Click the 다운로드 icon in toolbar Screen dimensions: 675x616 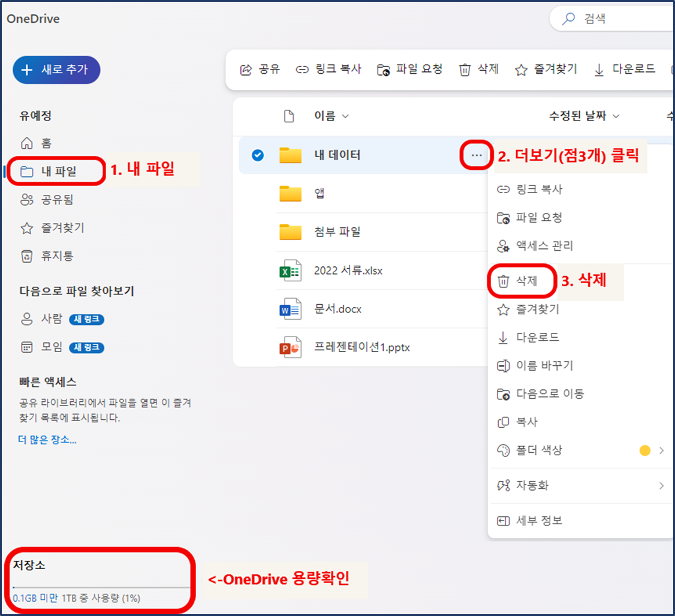click(598, 69)
